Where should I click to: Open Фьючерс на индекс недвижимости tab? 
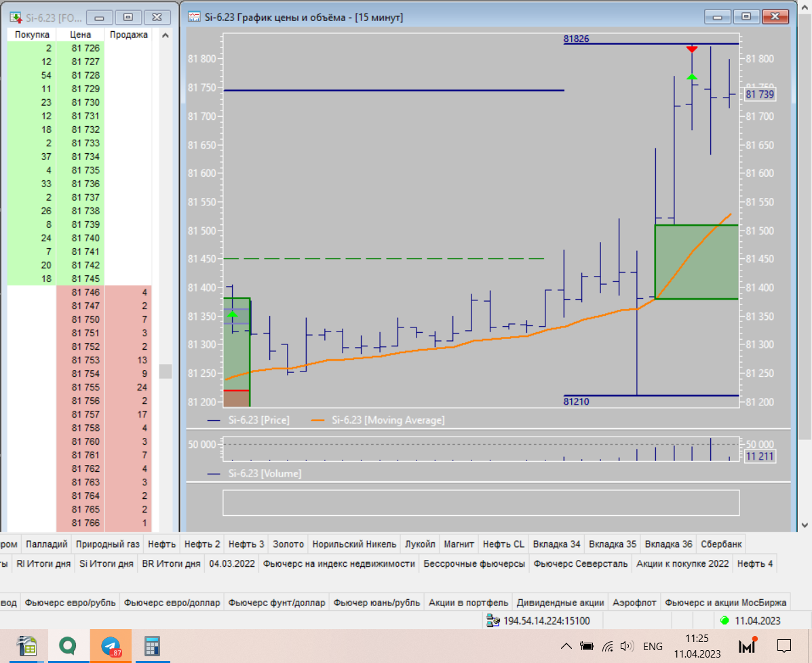(x=339, y=563)
